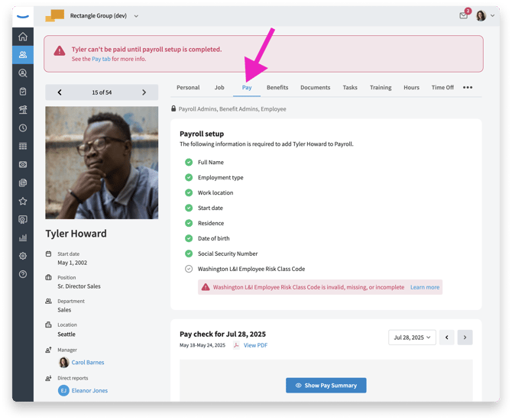The image size is (512, 420).
Task: Open the View PDF link
Action: click(255, 345)
